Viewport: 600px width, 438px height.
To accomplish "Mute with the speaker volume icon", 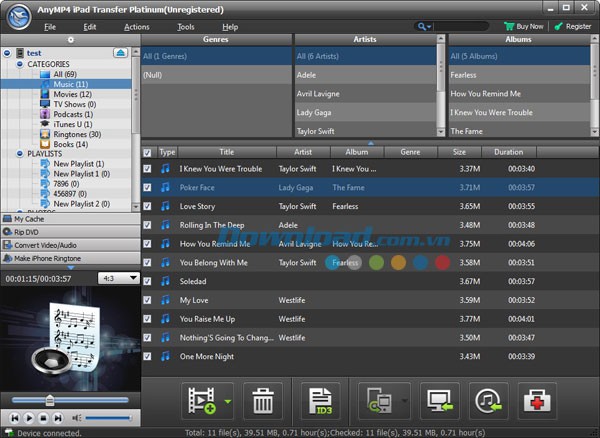I will [x=77, y=418].
